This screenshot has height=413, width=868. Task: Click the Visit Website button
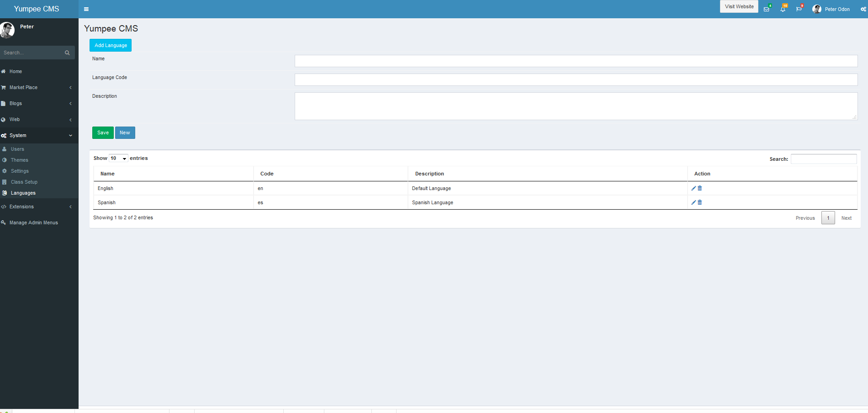click(739, 6)
